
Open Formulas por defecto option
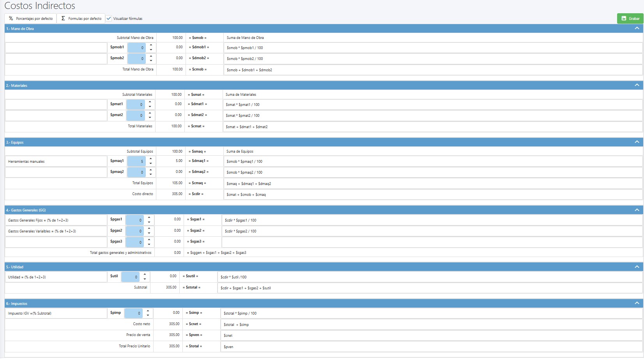tap(81, 19)
